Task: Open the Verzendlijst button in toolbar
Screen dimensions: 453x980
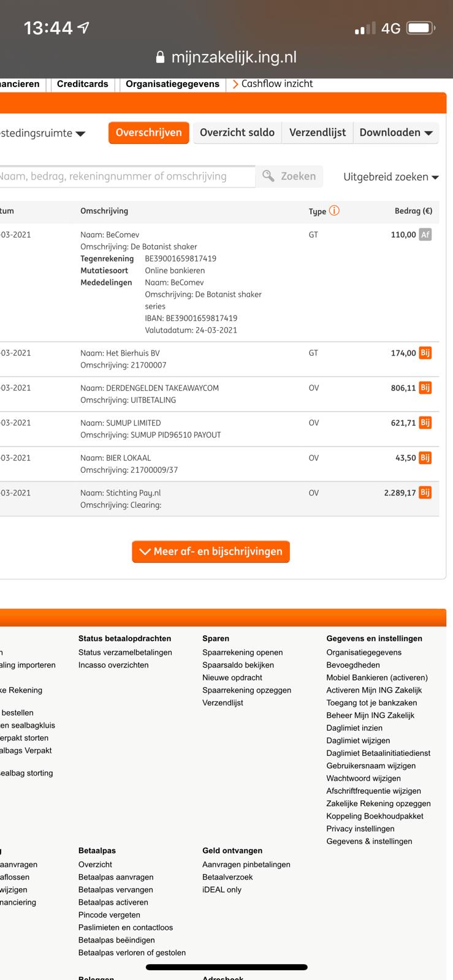Action: coord(317,133)
